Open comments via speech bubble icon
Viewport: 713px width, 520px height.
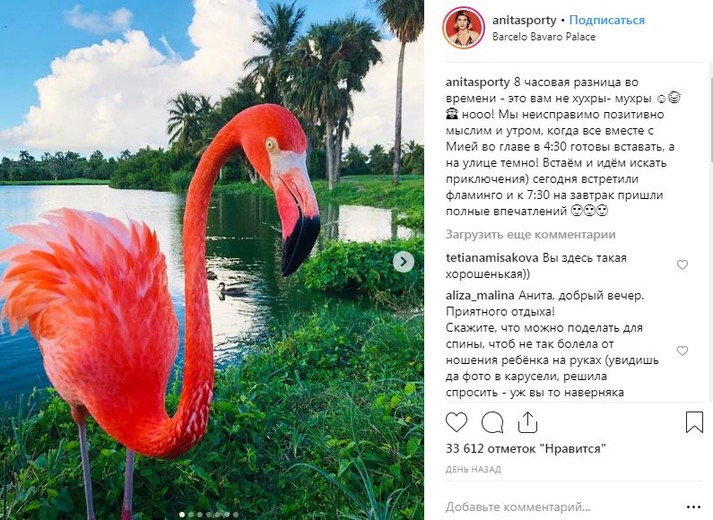[492, 422]
